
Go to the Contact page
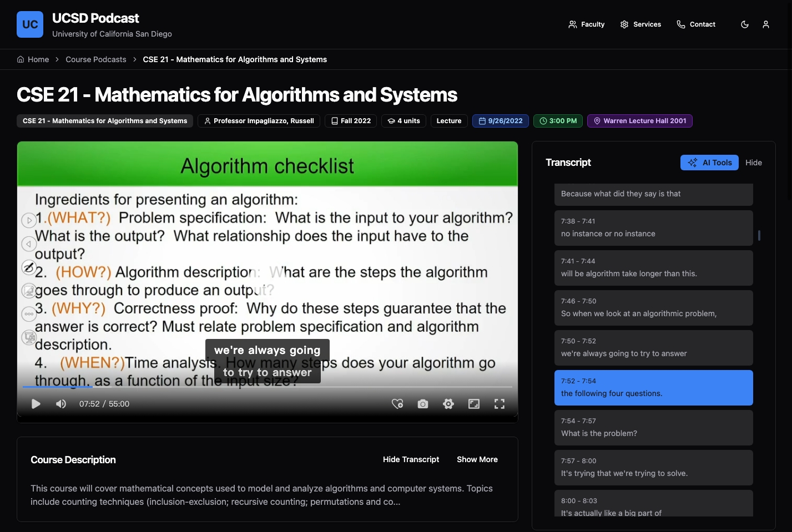[696, 24]
